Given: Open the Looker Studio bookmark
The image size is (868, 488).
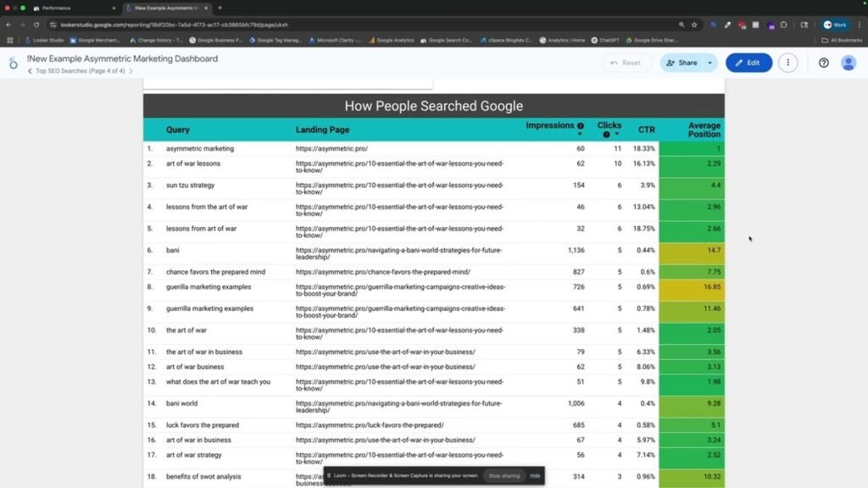Looking at the screenshot, I should coord(44,40).
